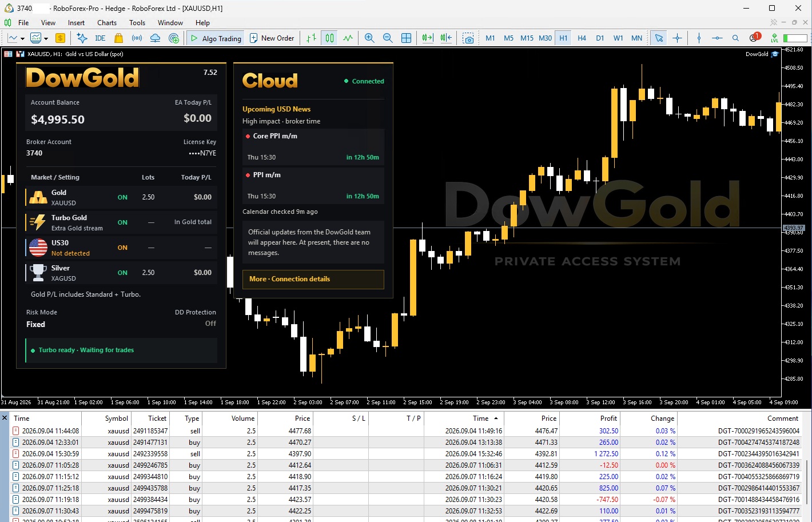Viewport: 812px width, 522px height.
Task: Open the Market shopping bag icon
Action: click(x=118, y=38)
